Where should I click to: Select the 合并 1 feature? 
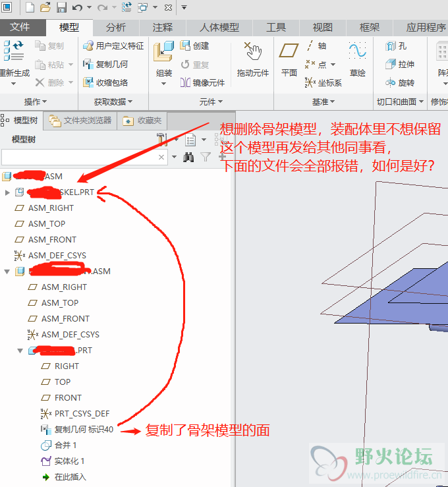click(59, 445)
